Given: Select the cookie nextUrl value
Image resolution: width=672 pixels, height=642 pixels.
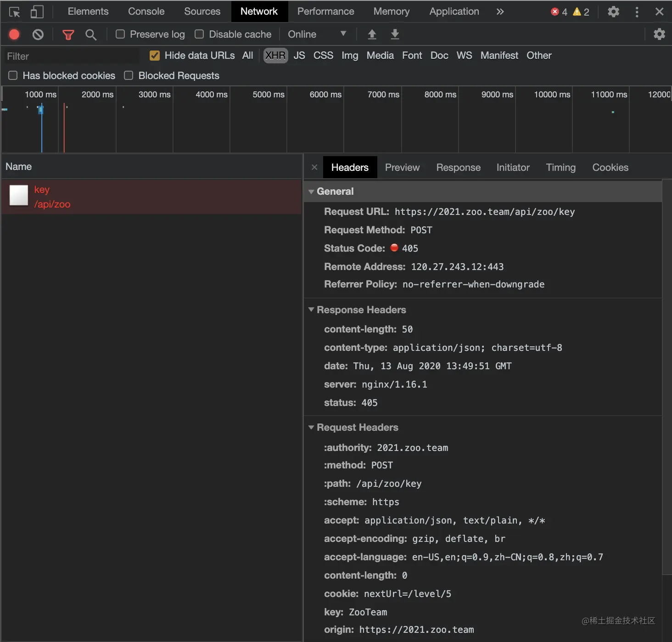Looking at the screenshot, I should coord(408,594).
